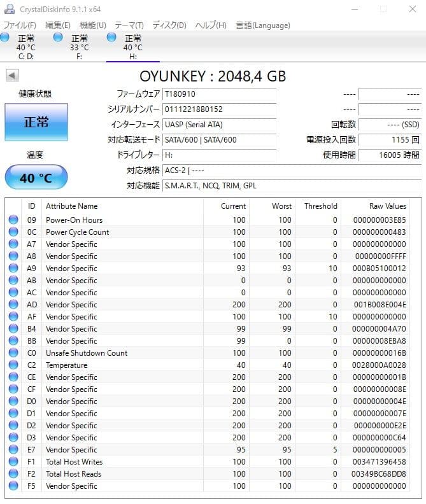The width and height of the screenshot is (426, 504).
Task: Click the 40 °C temperature button
Action: (36, 178)
